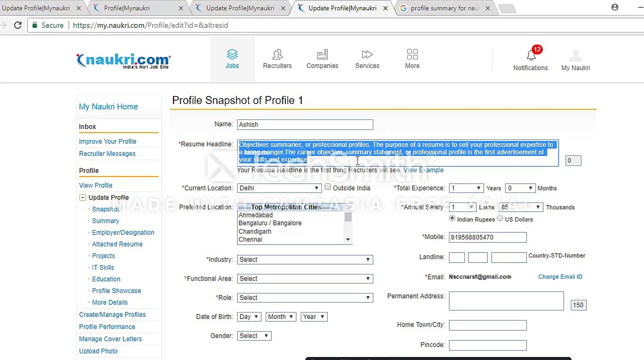The width and height of the screenshot is (644, 360).
Task: Go to My Naukri Home
Action: [x=109, y=106]
